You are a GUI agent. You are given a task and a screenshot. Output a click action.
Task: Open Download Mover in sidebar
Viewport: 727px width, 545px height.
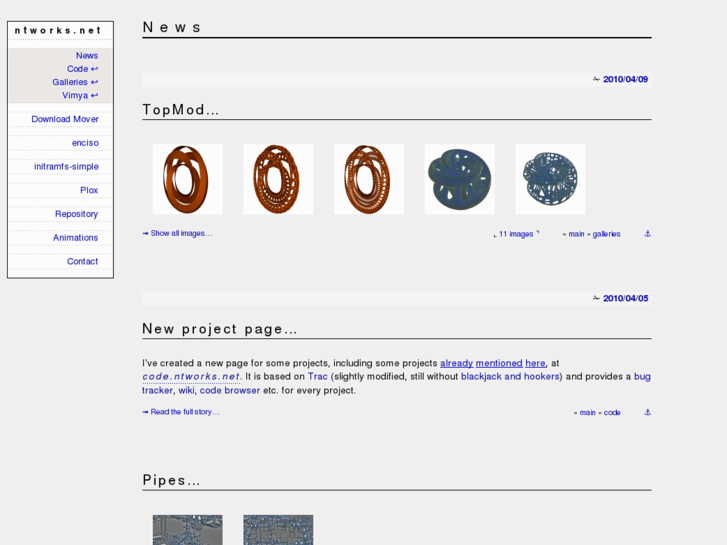point(65,119)
